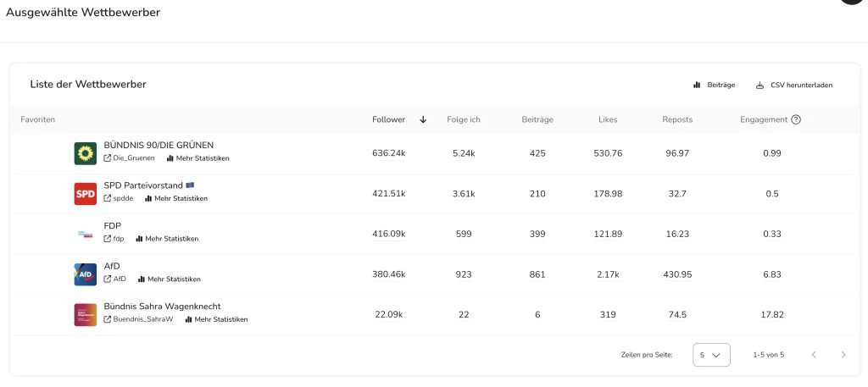The image size is (868, 387).
Task: Click the 6.83 Engagement value
Action: click(772, 274)
